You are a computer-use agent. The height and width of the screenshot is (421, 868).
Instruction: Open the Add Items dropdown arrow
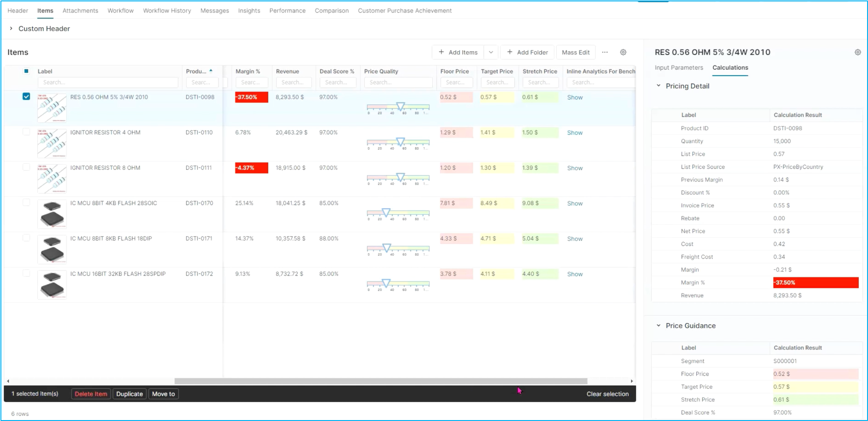tap(491, 52)
